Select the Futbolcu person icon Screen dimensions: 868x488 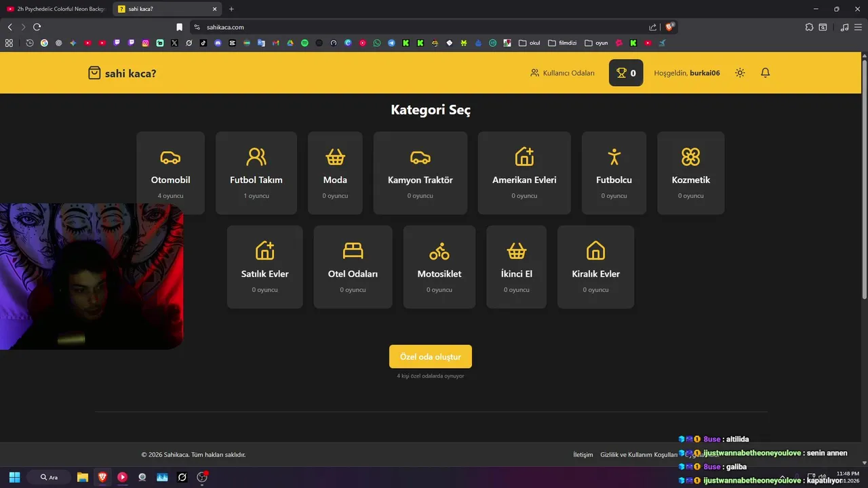tap(614, 157)
